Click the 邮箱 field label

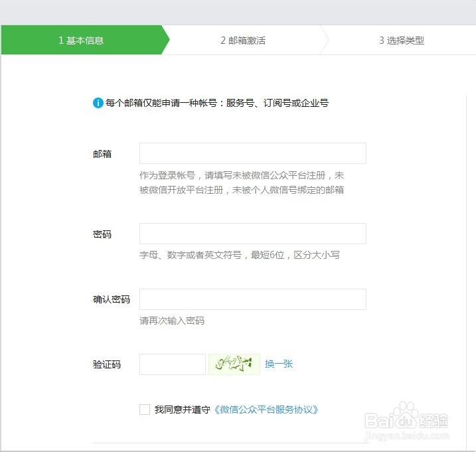[102, 154]
